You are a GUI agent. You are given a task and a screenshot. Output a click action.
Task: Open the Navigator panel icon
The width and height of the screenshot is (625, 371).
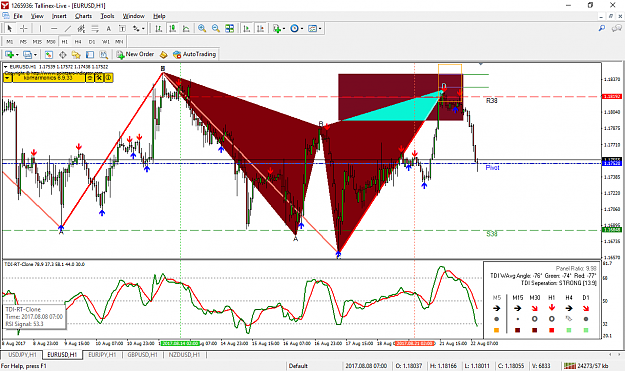tap(76, 55)
